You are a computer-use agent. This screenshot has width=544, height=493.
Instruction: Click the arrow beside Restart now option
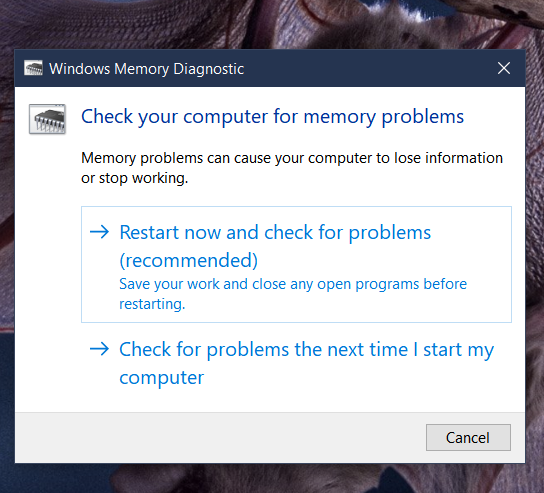pos(100,232)
